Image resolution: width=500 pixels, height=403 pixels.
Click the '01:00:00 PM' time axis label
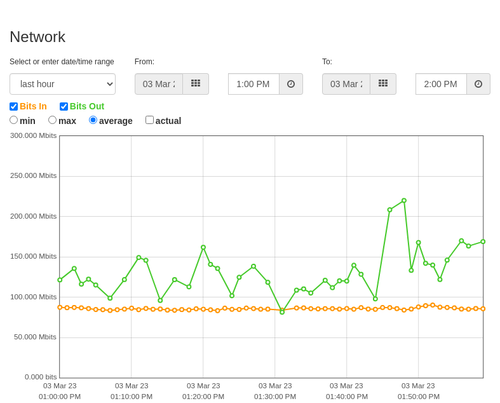[x=60, y=397]
